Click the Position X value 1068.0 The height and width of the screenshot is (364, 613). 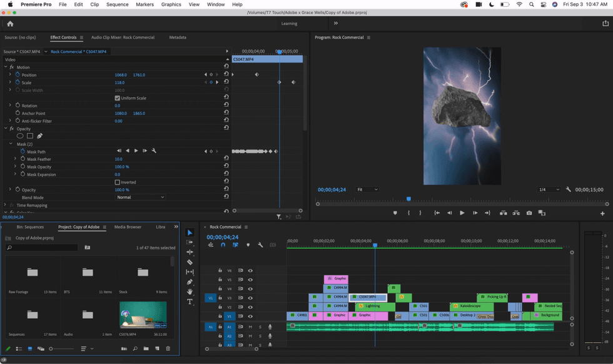(121, 74)
